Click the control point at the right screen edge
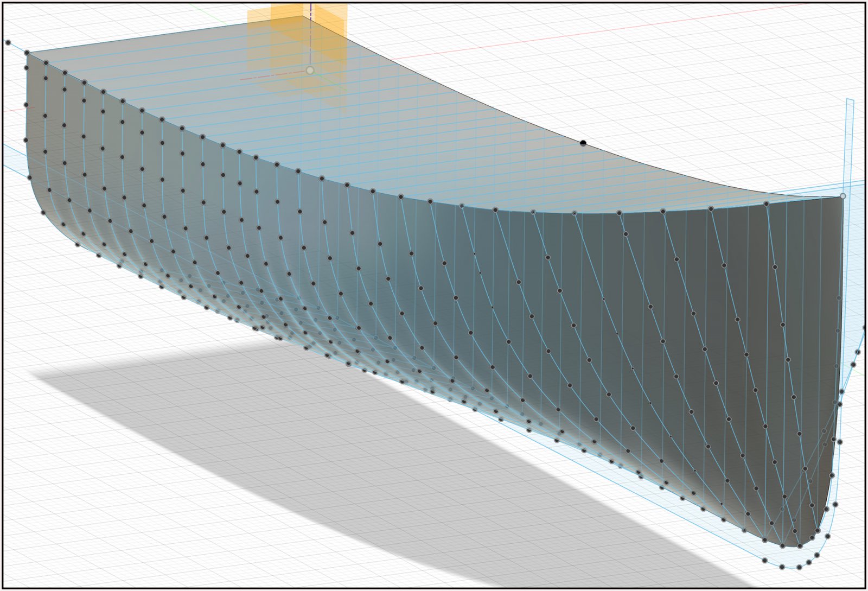The width and height of the screenshot is (868, 591). point(865,328)
